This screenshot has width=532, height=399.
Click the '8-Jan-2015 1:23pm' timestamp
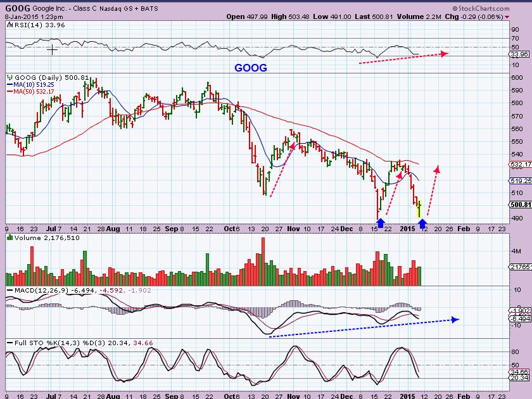coord(34,17)
